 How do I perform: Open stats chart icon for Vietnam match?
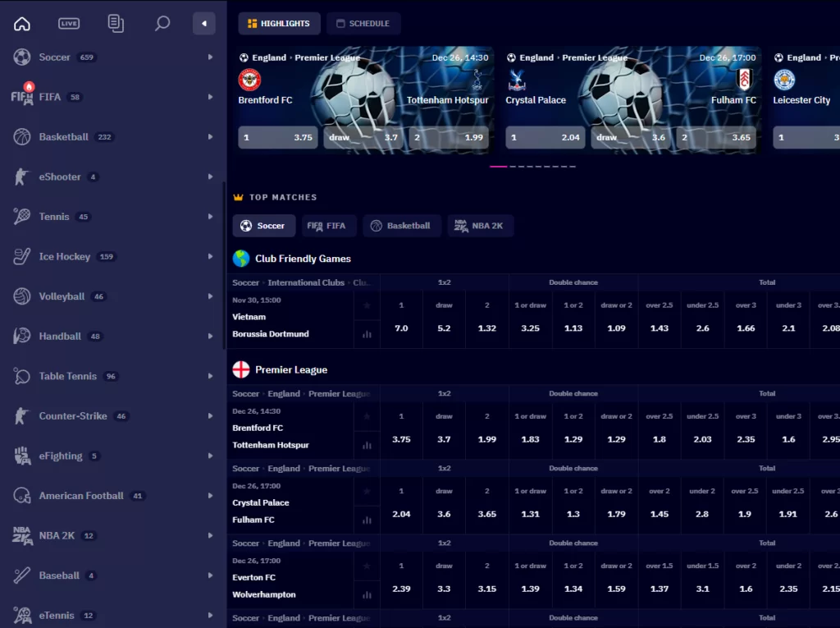pos(367,334)
